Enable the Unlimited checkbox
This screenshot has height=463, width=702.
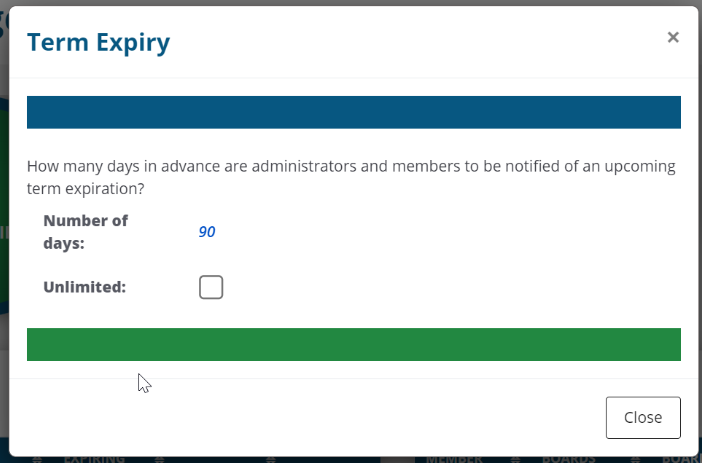click(211, 288)
